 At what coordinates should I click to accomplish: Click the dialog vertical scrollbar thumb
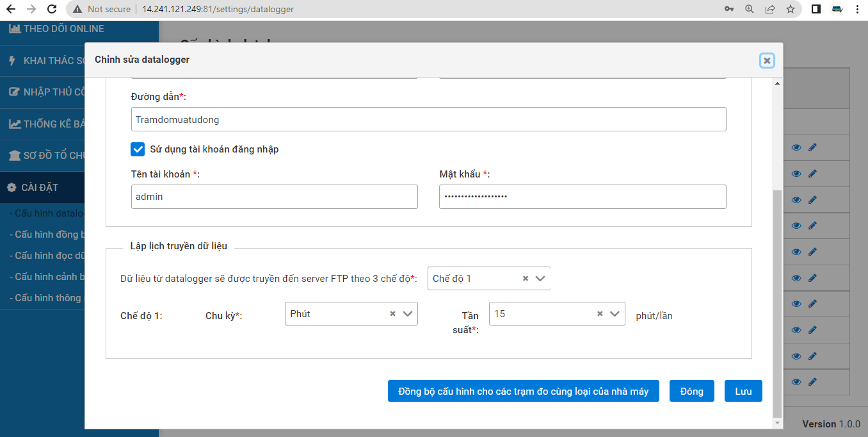point(778,301)
